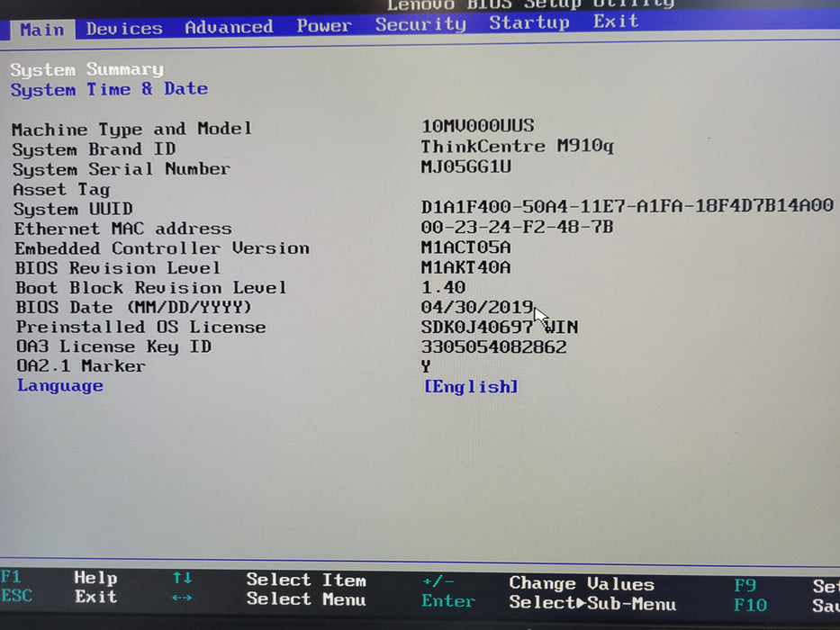Viewport: 840px width, 630px height.
Task: Click the Help legend text
Action: [x=95, y=578]
